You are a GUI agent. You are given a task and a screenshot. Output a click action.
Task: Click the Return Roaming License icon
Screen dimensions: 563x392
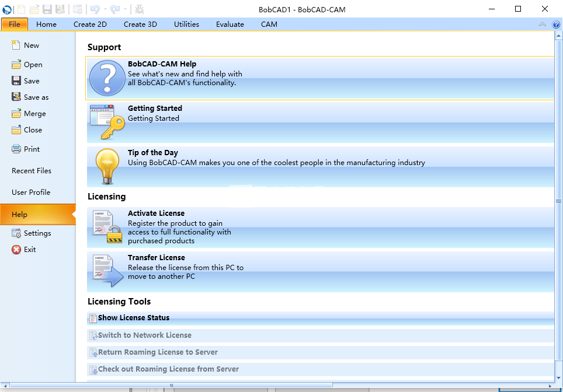[x=93, y=352]
